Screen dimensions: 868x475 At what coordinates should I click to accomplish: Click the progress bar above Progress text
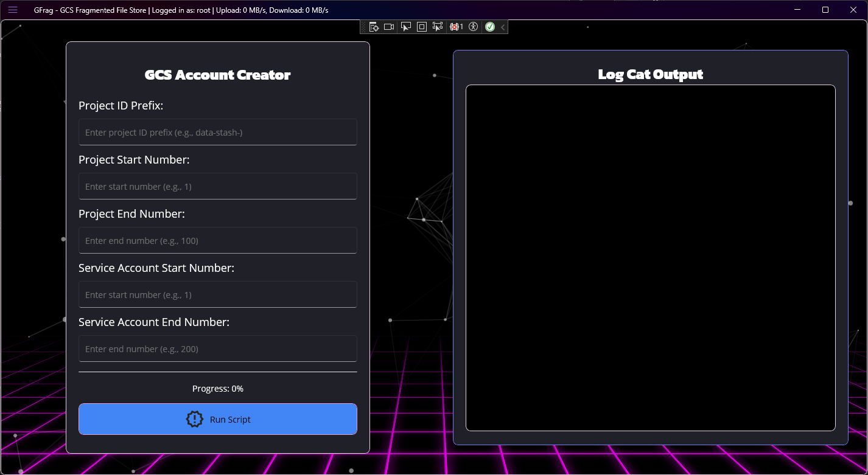pyautogui.click(x=218, y=372)
